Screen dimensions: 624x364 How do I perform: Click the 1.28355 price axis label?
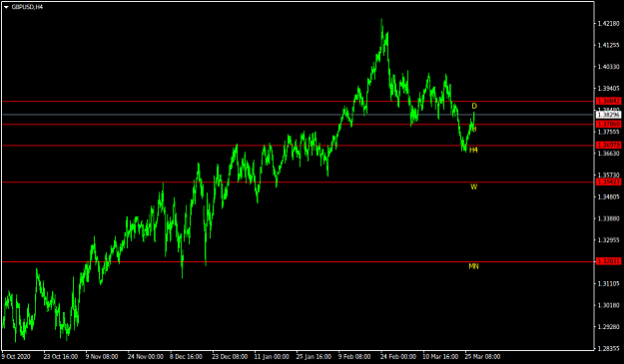pyautogui.click(x=608, y=348)
